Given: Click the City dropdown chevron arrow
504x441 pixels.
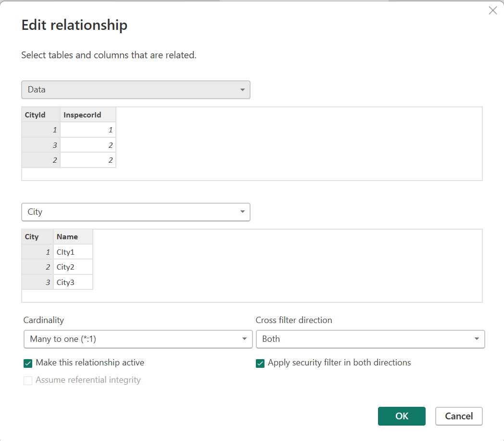Looking at the screenshot, I should 242,212.
